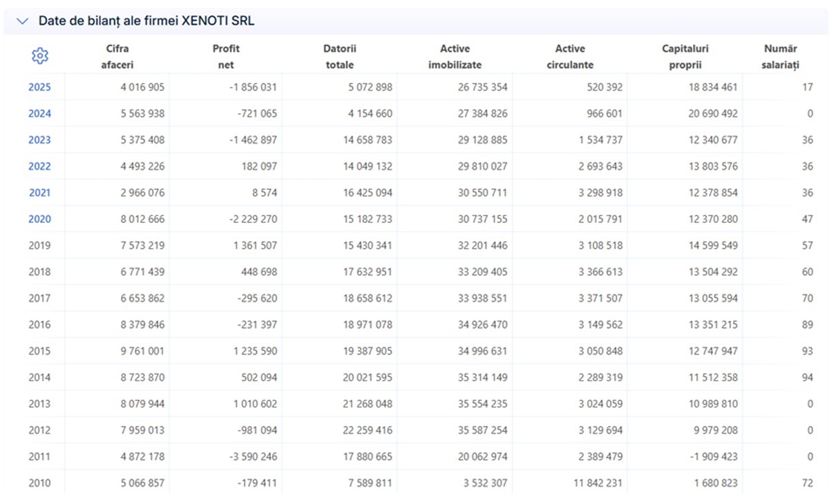Click the equity value 18 834 461
829x504 pixels.
pyautogui.click(x=713, y=87)
